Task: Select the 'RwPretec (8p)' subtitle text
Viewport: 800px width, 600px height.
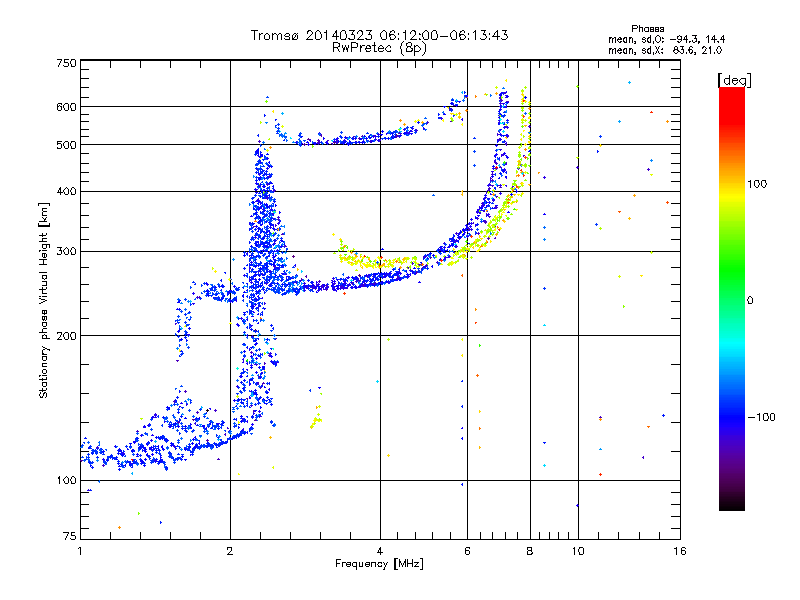Action: [x=379, y=48]
